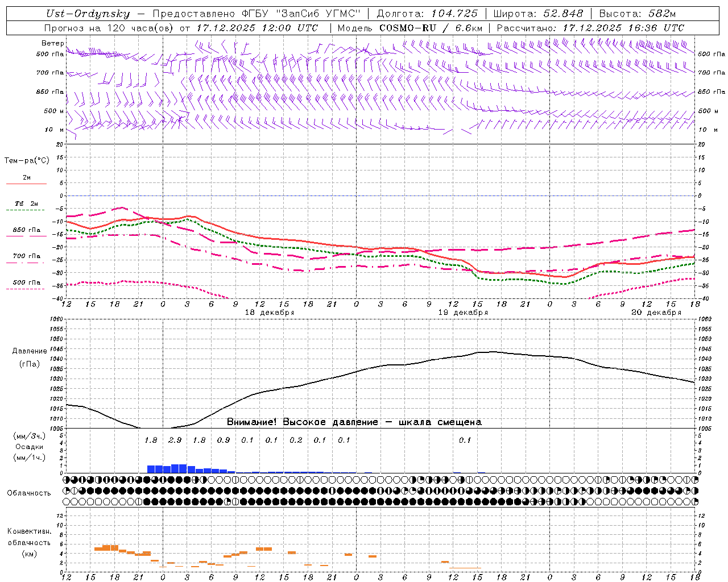Image resolution: width=728 pixels, height=582 pixels.
Task: Click the '0.9' precipitation value
Action: pos(224,440)
